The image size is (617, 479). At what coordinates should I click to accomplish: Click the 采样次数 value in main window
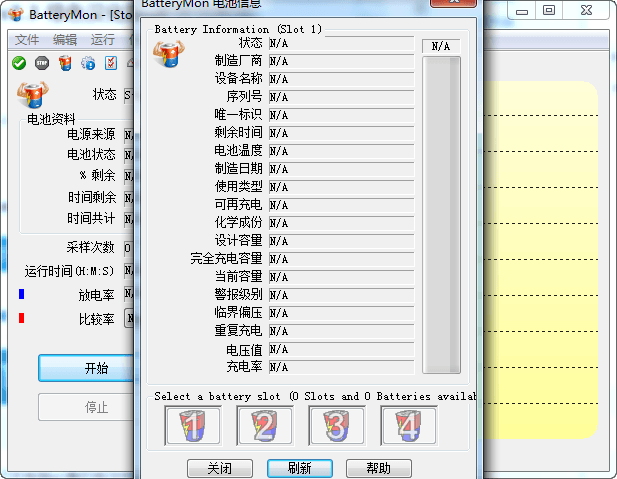tap(129, 248)
